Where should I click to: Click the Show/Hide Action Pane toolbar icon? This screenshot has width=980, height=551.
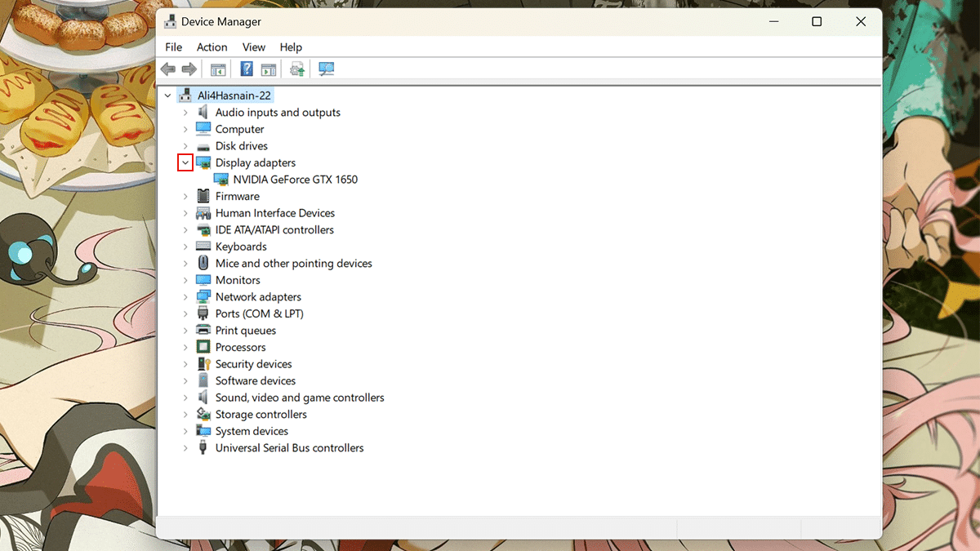[269, 69]
